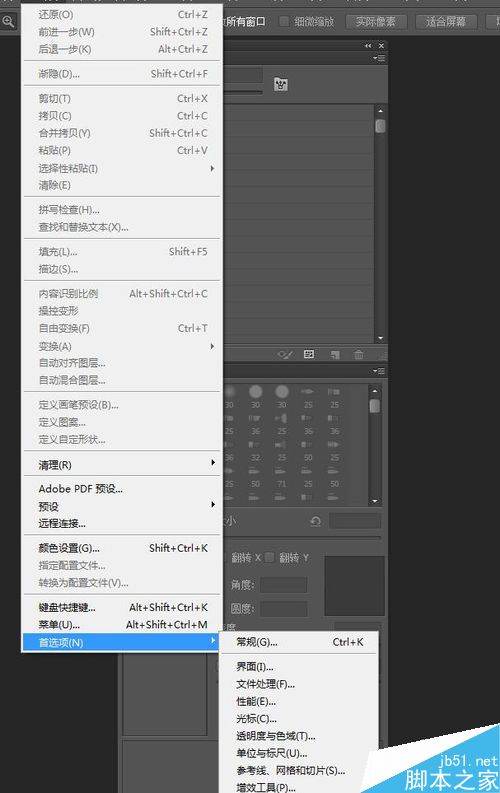The height and width of the screenshot is (793, 500).
Task: Click the brush presets scrollbar thumb
Action: pos(375,406)
